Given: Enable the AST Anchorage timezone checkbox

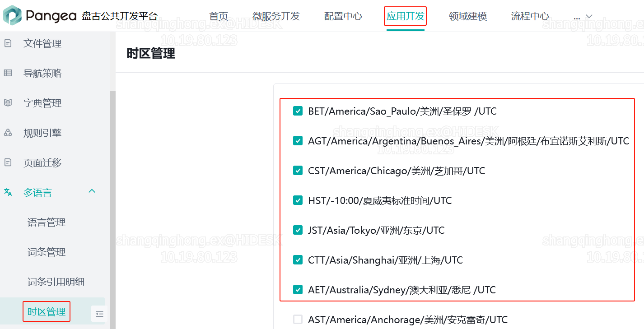Looking at the screenshot, I should [x=298, y=320].
